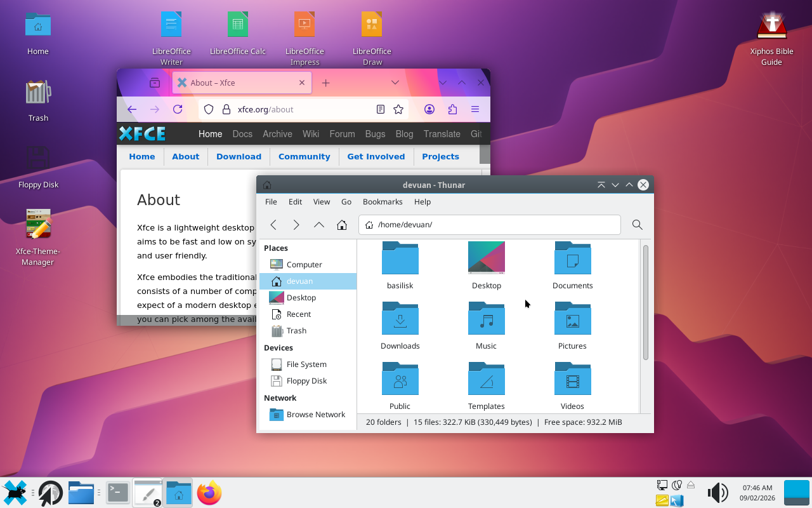Go to parent folder in Thunar
Image resolution: width=812 pixels, height=508 pixels.
tap(319, 225)
